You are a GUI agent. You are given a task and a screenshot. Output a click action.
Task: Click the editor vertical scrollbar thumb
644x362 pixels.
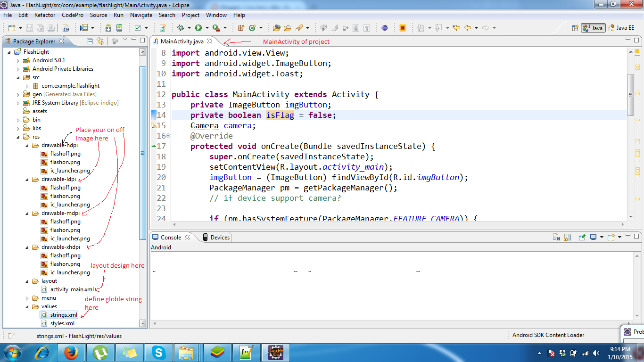631,95
